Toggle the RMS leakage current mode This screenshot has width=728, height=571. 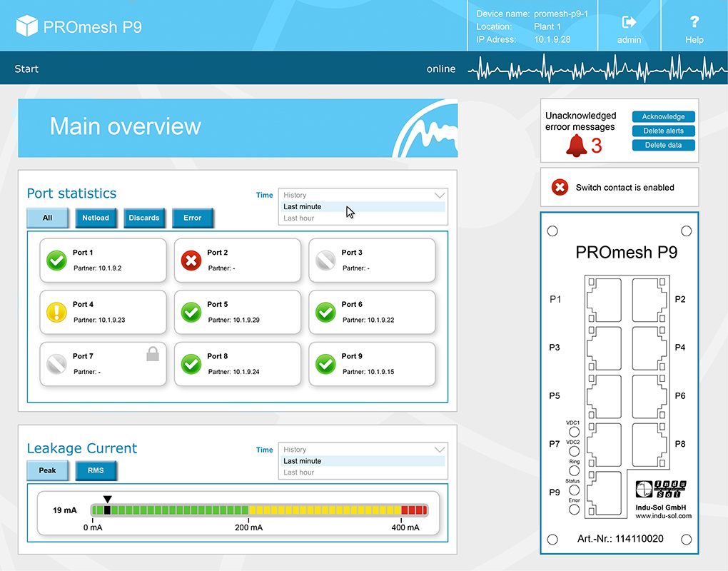coord(96,471)
